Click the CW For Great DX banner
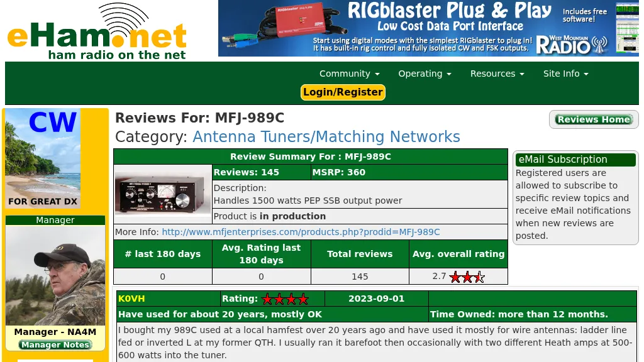The width and height of the screenshot is (644, 362). pyautogui.click(x=43, y=158)
